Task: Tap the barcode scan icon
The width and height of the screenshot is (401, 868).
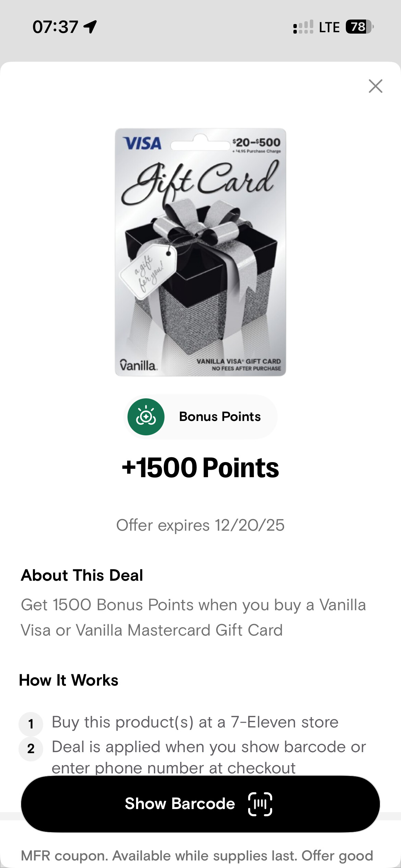Action: [260, 804]
